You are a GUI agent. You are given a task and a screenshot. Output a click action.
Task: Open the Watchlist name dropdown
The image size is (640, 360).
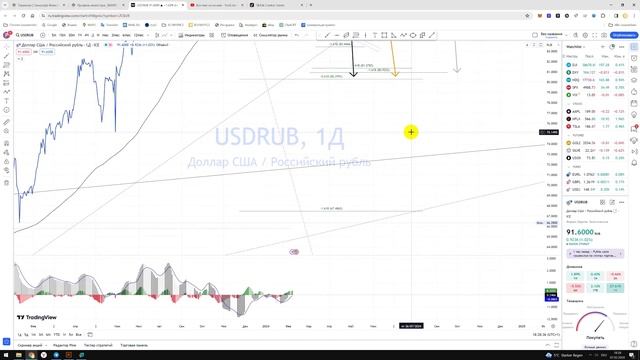[576, 47]
